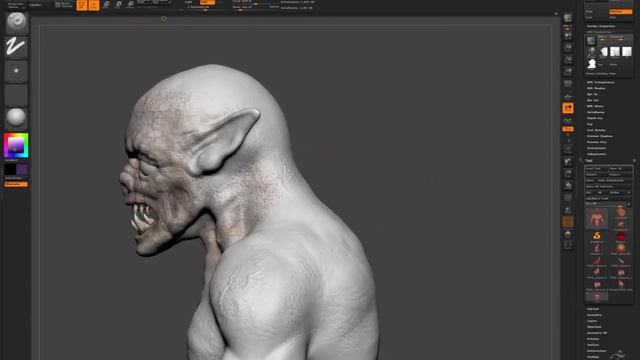Image resolution: width=640 pixels, height=360 pixels.
Task: Select the orange SimpleBrush S tool thumbnail
Action: [597, 236]
